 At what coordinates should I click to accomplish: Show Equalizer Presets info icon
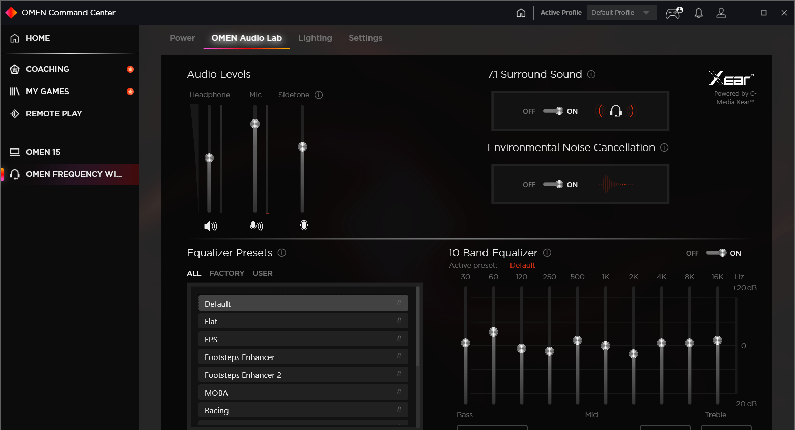point(282,253)
